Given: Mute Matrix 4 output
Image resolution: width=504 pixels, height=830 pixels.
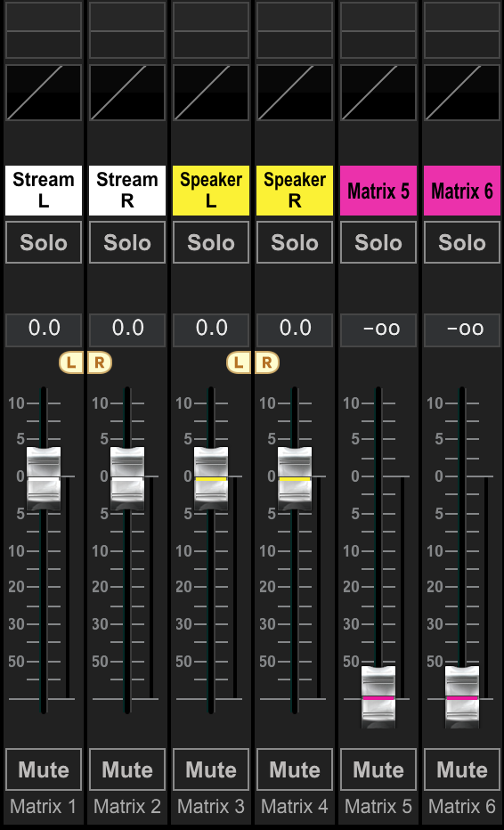Looking at the screenshot, I should tap(295, 769).
